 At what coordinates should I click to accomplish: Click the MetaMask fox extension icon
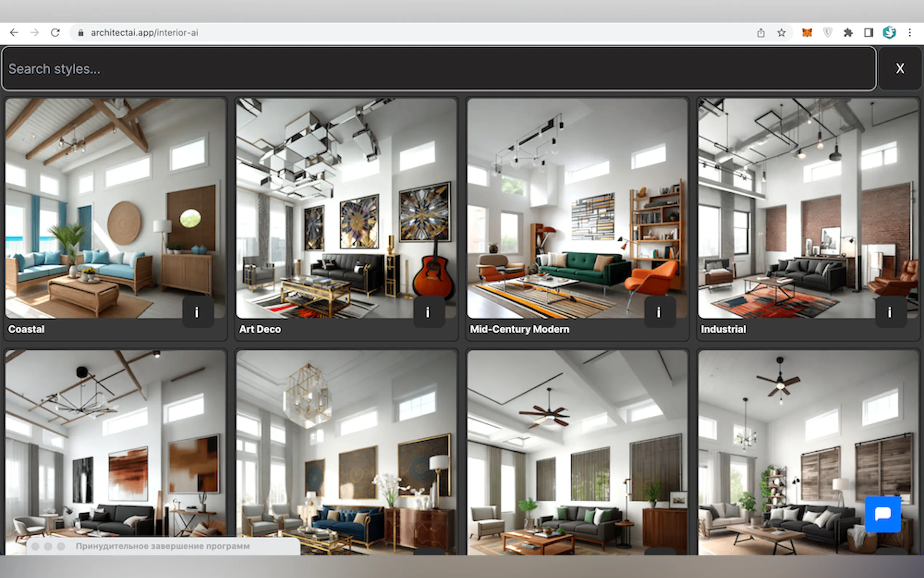coord(807,33)
